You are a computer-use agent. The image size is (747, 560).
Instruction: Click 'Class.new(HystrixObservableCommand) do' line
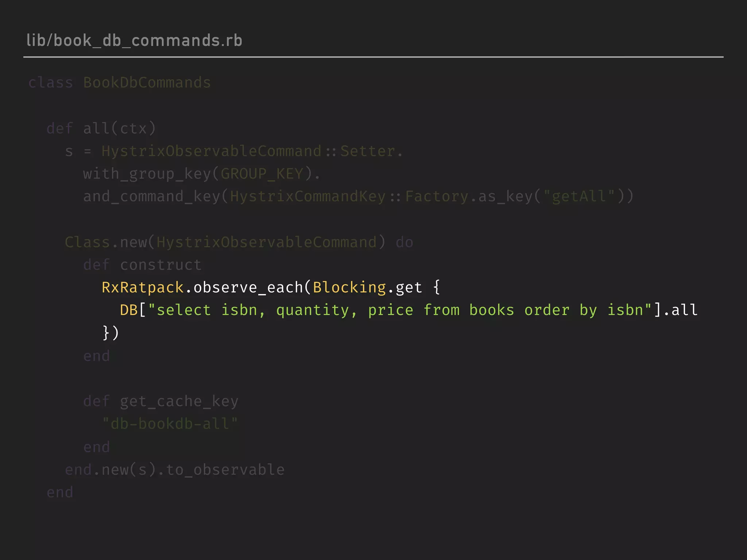tap(239, 242)
